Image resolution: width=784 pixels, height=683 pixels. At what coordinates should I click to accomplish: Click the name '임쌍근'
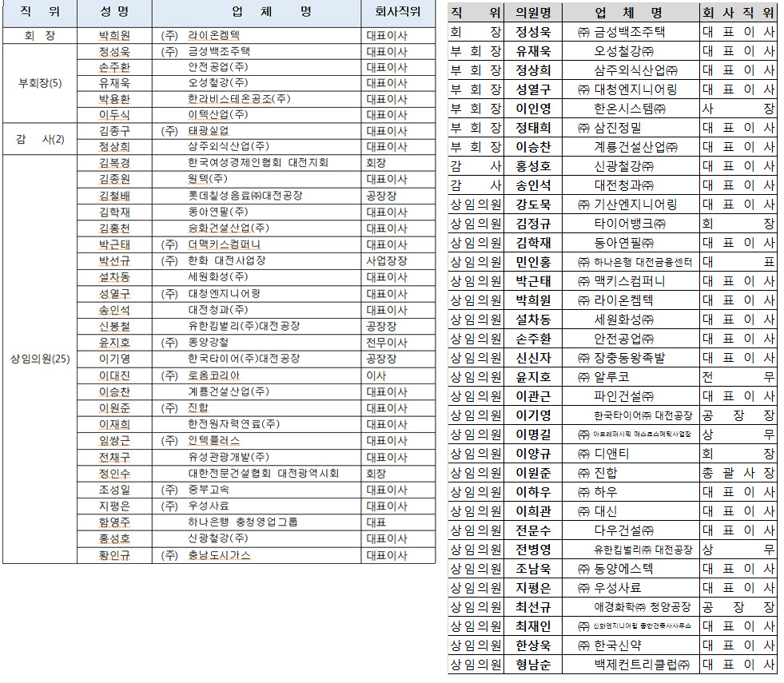tap(114, 441)
